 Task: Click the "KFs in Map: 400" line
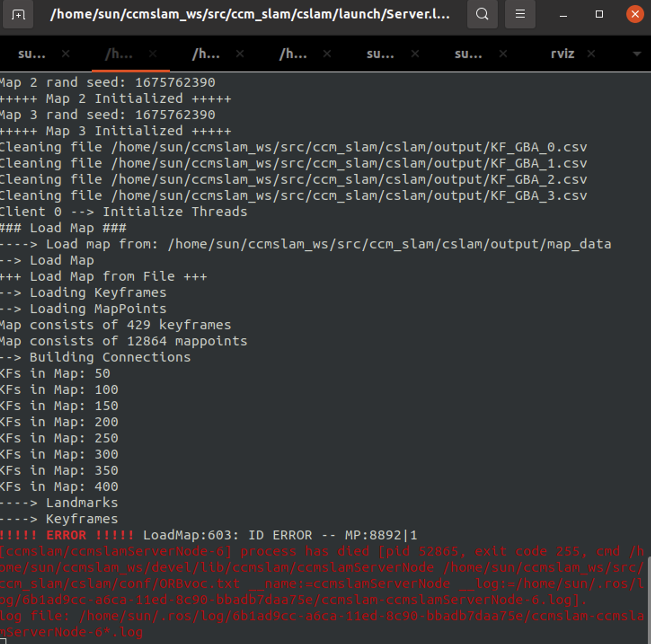(x=59, y=486)
